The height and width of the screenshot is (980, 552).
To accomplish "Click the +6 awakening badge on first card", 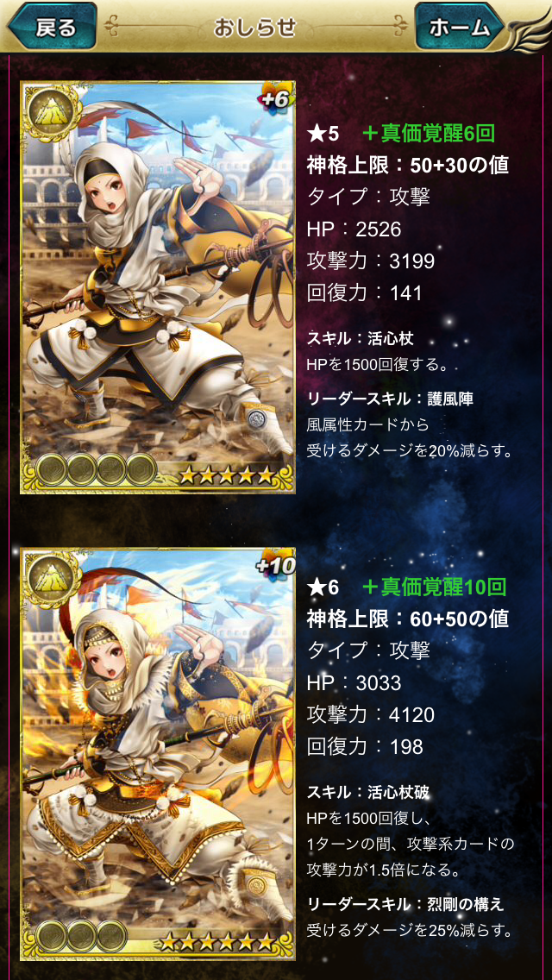I will [276, 98].
